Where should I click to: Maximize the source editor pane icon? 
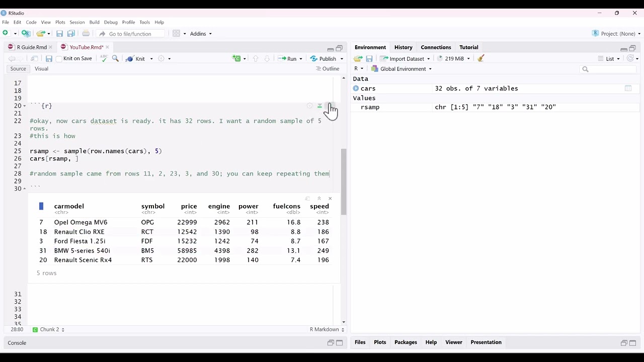[x=339, y=49]
